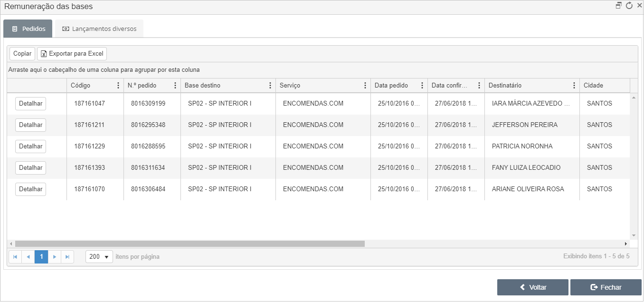Sort by Data pedido column header

(x=391, y=86)
